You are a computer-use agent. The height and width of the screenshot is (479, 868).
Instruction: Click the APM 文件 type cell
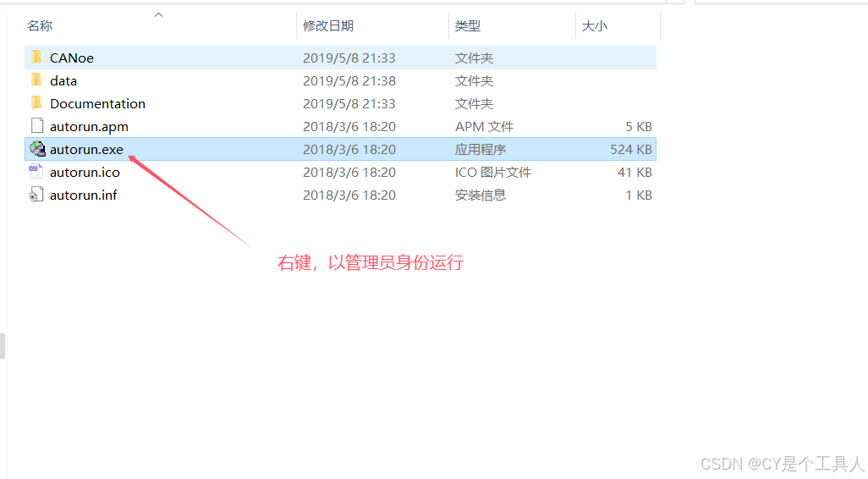(x=485, y=127)
